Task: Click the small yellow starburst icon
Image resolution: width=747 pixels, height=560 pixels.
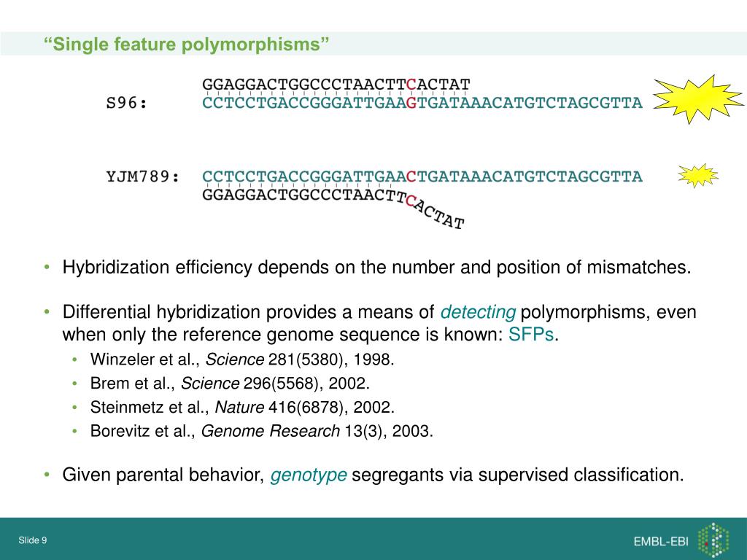Action: (698, 176)
